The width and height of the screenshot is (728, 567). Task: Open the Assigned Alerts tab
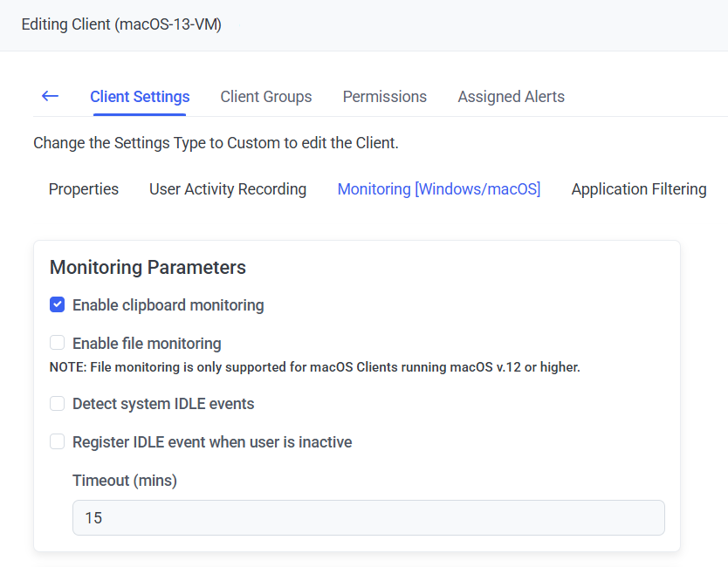click(x=511, y=97)
